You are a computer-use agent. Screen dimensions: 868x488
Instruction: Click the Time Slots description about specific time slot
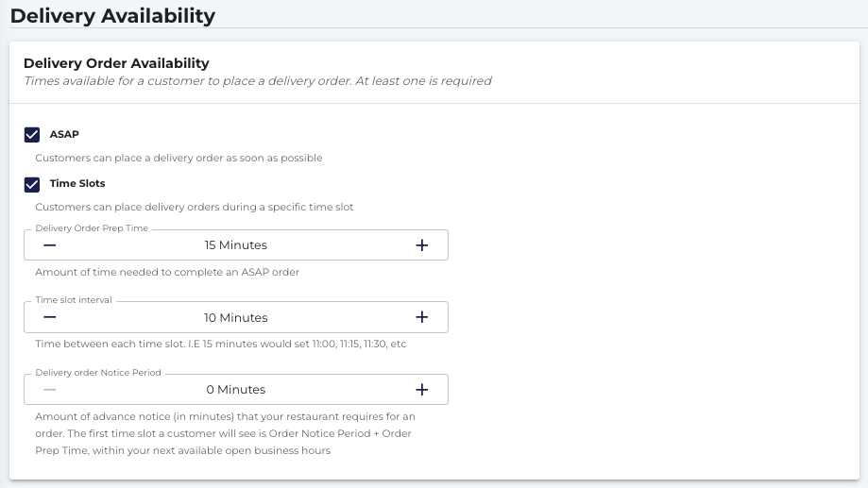(195, 207)
